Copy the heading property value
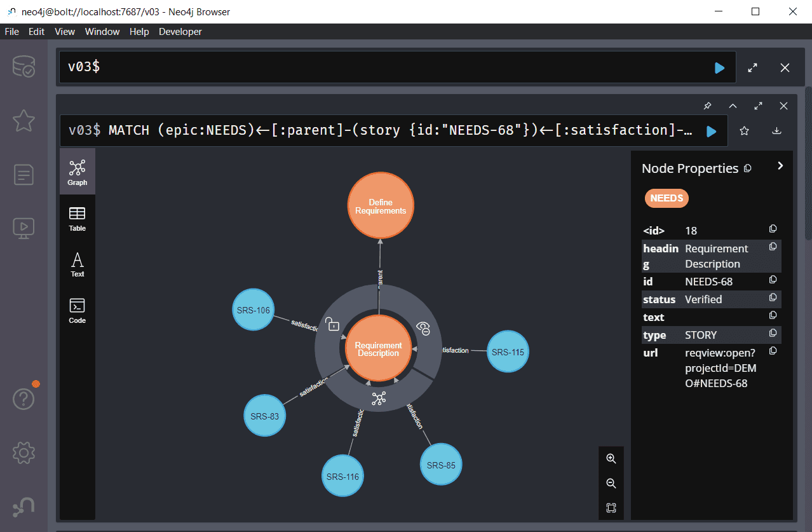This screenshot has height=532, width=812. 773,247
